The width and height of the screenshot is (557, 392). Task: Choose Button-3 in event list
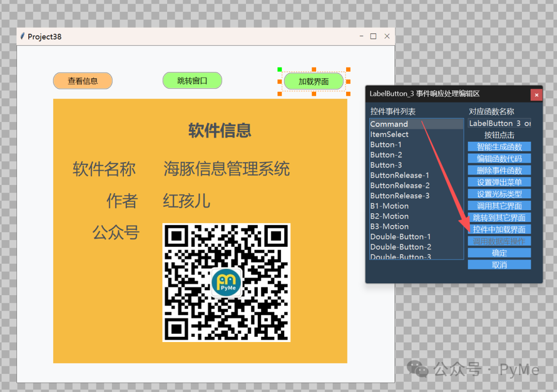tap(416, 165)
